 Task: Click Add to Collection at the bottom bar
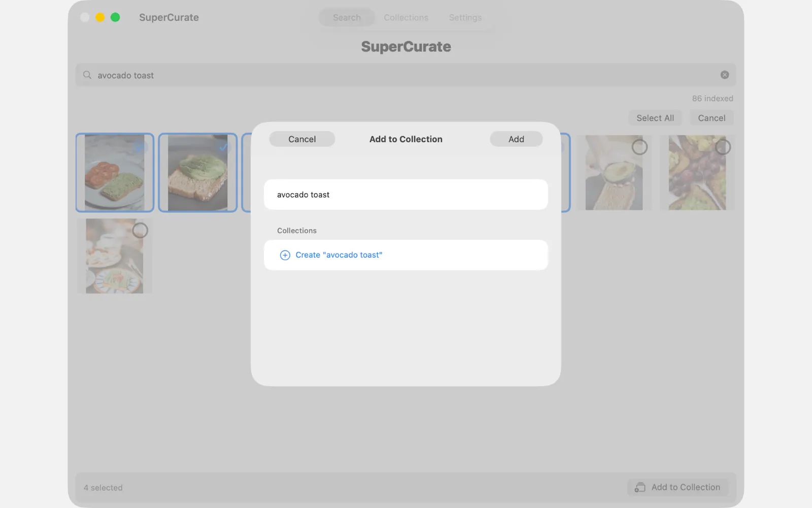pos(678,487)
